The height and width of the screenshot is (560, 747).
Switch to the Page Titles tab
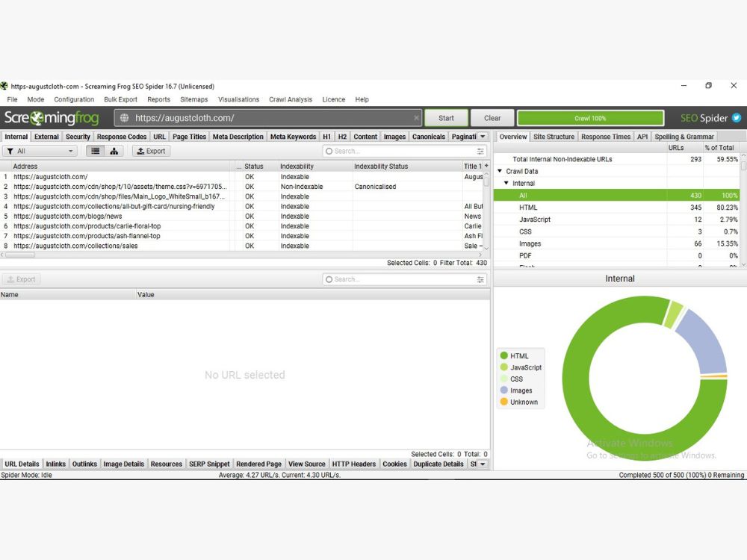[x=189, y=137]
